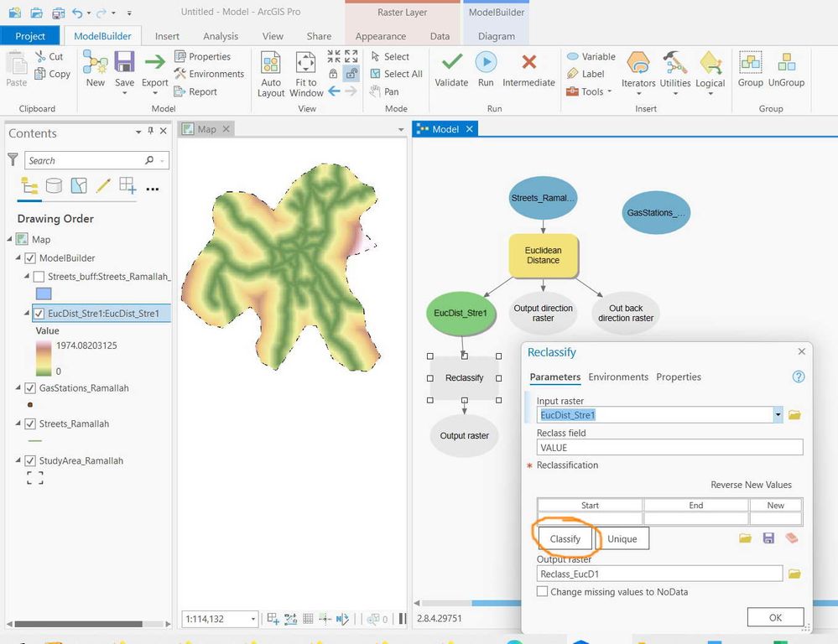Collapse the Map tree node
This screenshot has height=644, width=838.
[x=9, y=239]
